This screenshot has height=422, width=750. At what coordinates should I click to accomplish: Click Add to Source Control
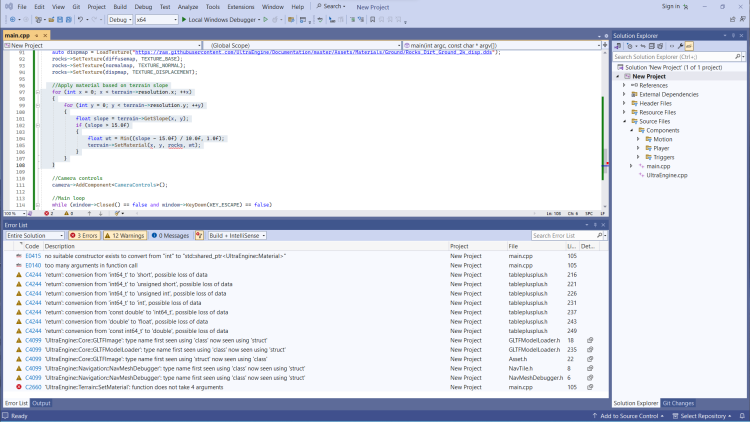[x=629, y=416]
